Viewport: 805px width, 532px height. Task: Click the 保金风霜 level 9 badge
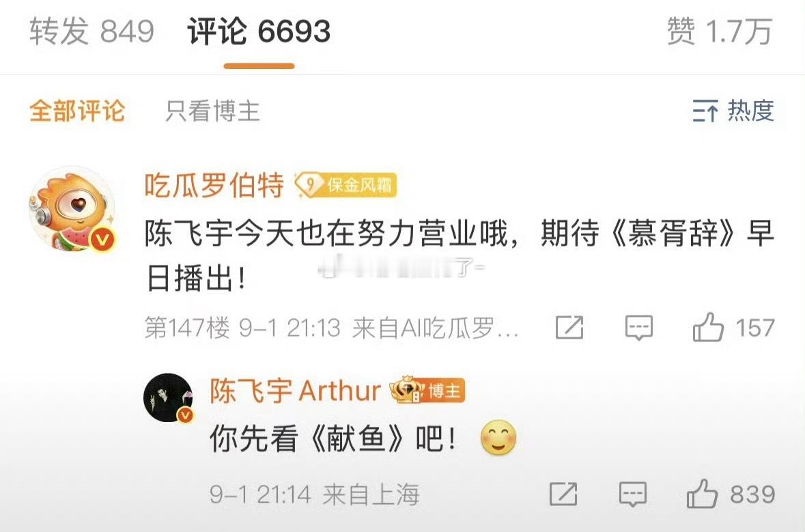point(345,185)
